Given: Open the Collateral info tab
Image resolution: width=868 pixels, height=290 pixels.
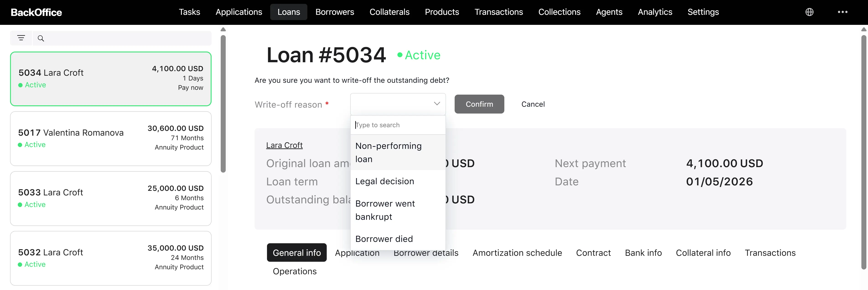Looking at the screenshot, I should pyautogui.click(x=703, y=253).
